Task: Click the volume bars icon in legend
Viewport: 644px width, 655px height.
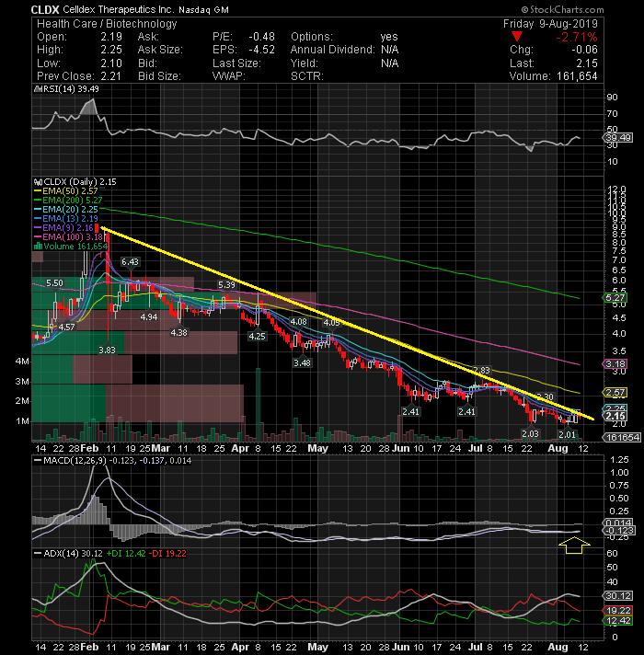Action: click(x=38, y=246)
